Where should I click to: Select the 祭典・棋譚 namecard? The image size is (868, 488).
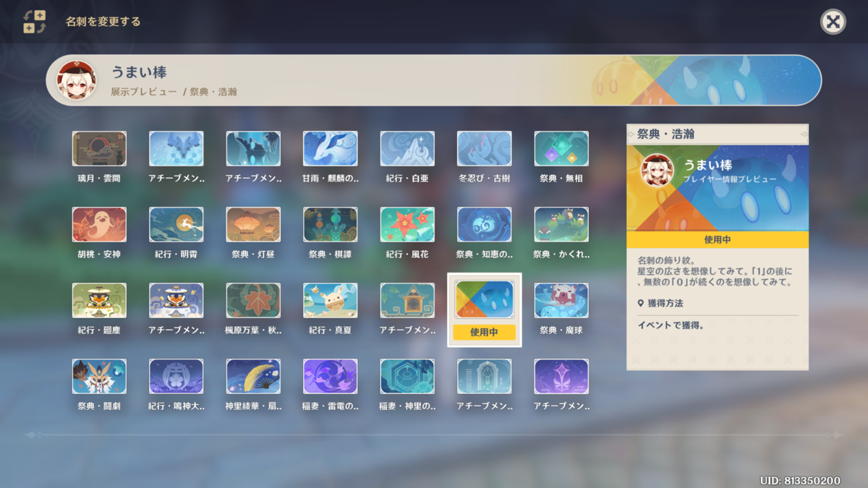(330, 225)
